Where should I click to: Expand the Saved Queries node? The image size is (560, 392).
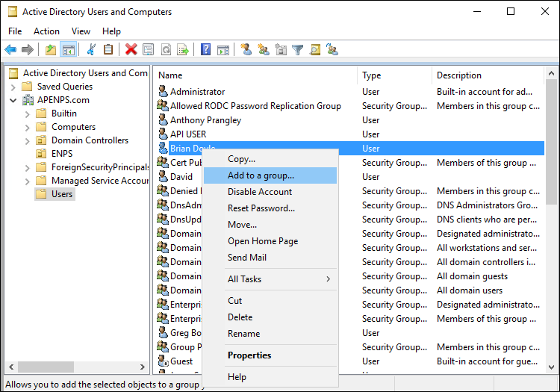(x=13, y=87)
